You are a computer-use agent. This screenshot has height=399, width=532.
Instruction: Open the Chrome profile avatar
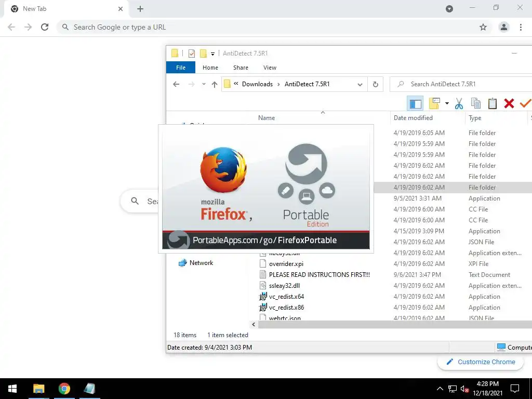click(504, 27)
